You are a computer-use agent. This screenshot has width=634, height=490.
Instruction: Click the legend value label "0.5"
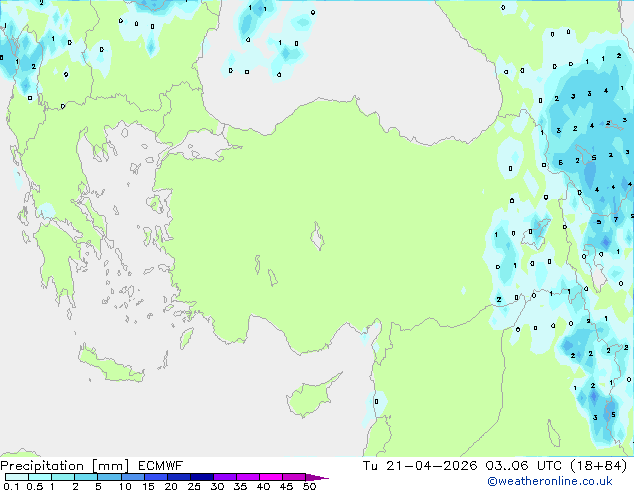(34, 486)
